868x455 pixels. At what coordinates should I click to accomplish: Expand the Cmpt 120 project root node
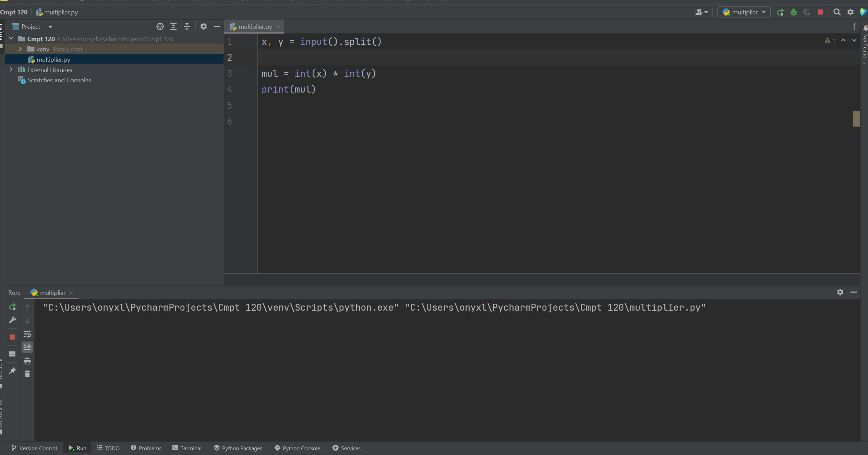[x=11, y=38]
